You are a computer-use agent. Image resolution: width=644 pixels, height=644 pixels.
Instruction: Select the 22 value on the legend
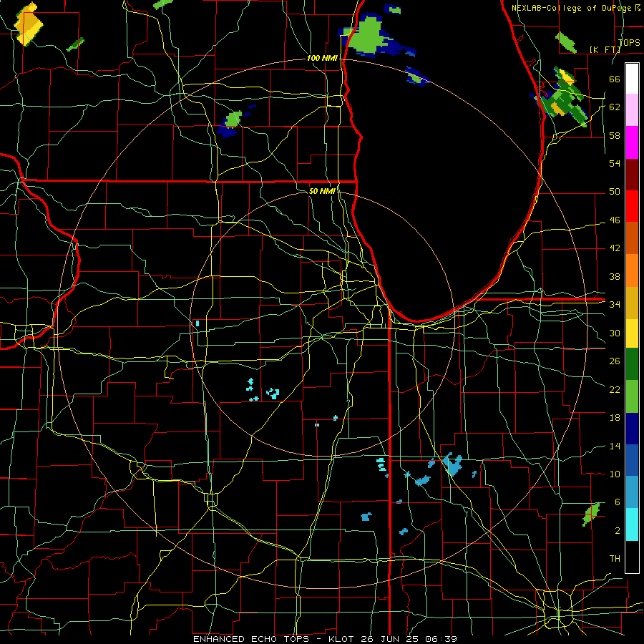(x=615, y=389)
